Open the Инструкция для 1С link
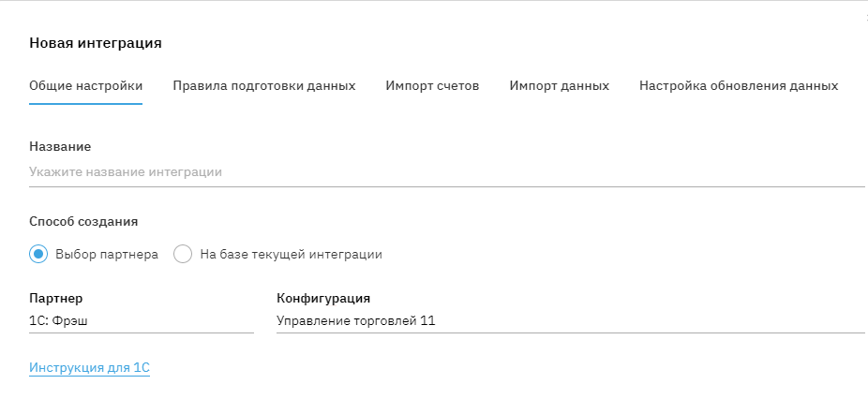This screenshot has width=868, height=399. [89, 368]
